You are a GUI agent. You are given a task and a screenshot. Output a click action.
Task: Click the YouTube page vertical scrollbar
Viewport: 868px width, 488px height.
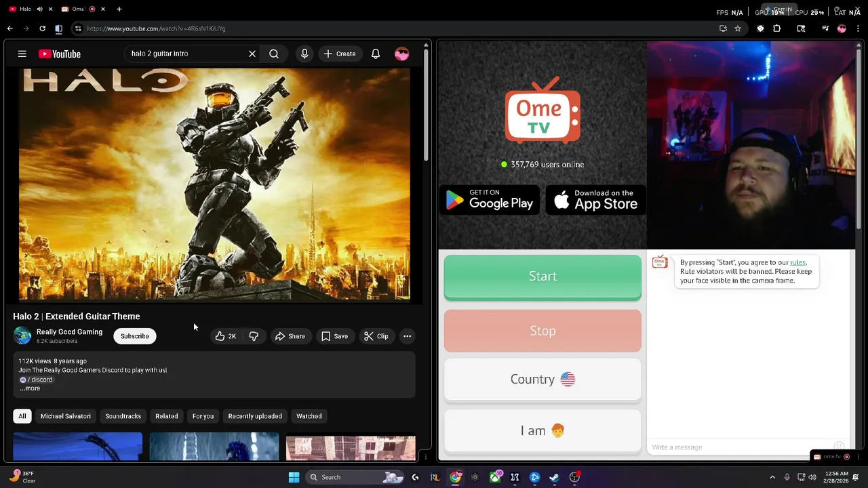coord(427,105)
